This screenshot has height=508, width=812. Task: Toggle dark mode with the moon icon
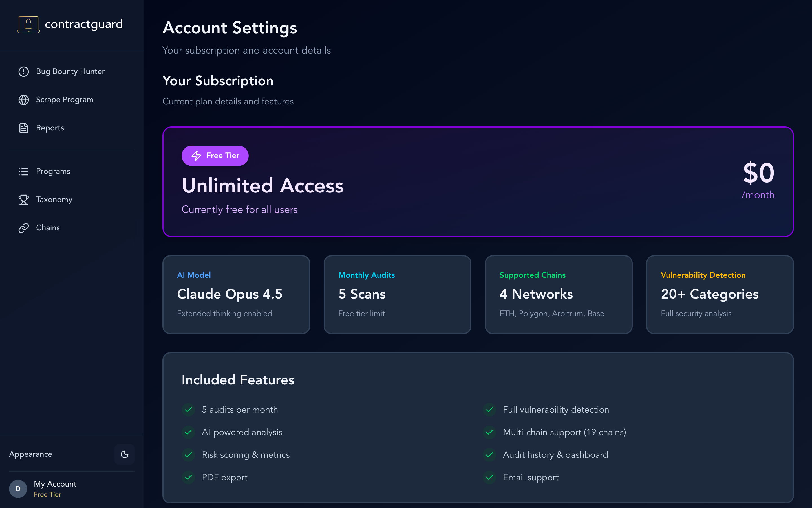[x=125, y=454]
